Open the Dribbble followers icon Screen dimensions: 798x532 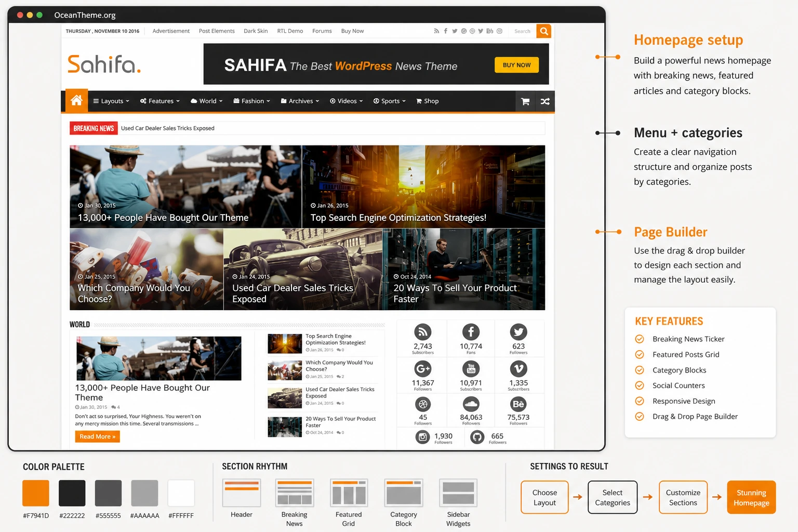point(423,404)
